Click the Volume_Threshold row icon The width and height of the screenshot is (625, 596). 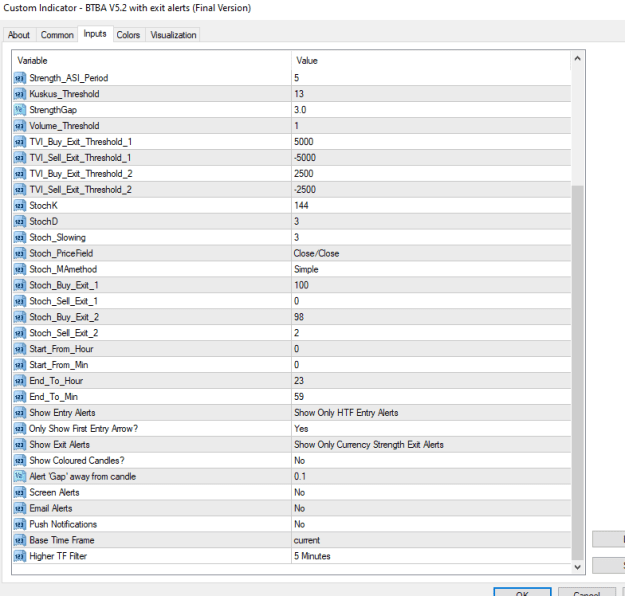[20, 126]
